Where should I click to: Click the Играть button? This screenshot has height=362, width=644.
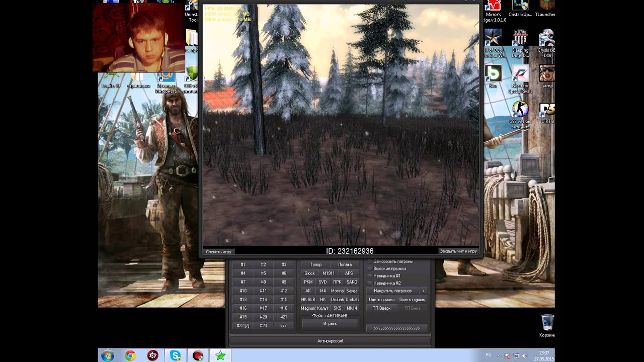(330, 323)
